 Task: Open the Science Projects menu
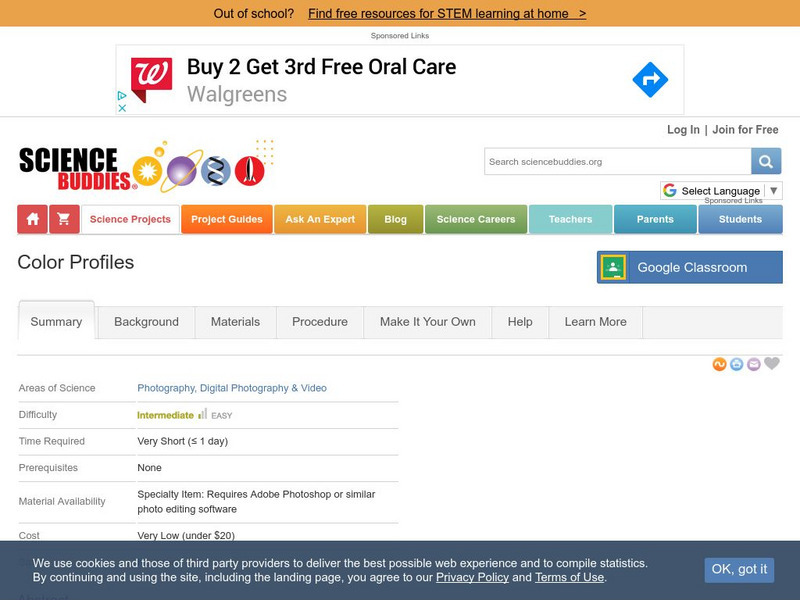(130, 219)
